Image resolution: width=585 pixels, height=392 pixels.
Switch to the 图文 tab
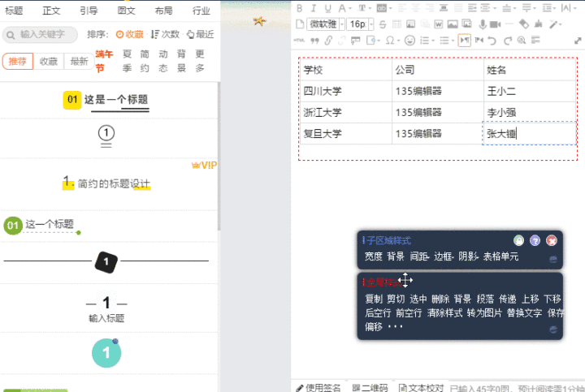click(x=127, y=11)
